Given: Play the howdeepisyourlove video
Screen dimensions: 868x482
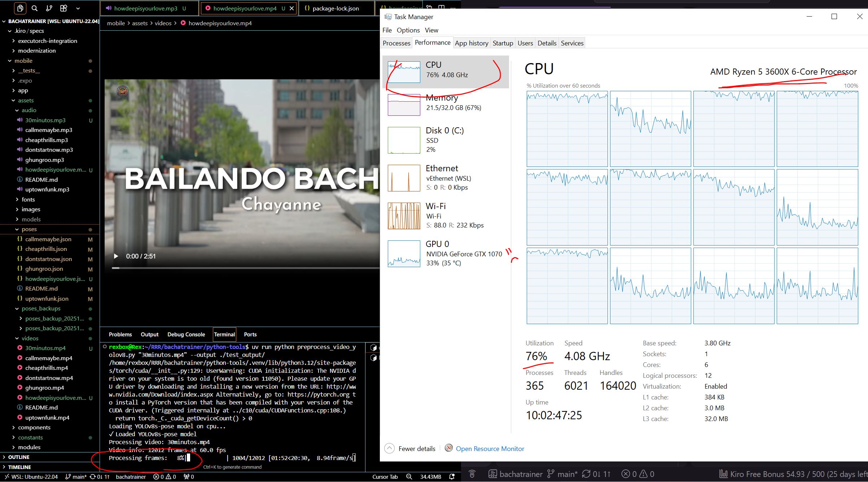Looking at the screenshot, I should 116,256.
